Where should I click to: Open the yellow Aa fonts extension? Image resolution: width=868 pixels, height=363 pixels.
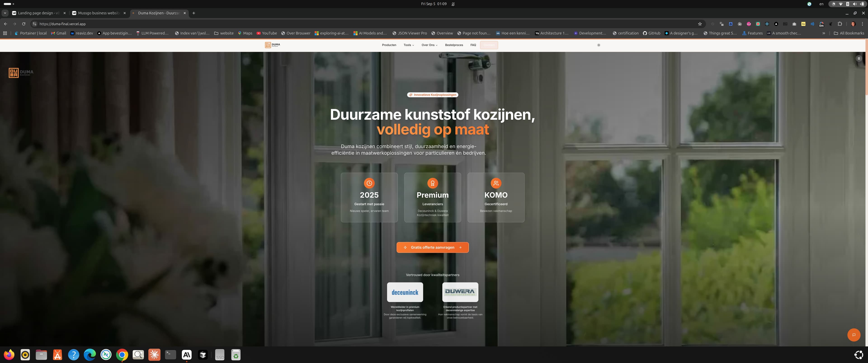click(804, 24)
